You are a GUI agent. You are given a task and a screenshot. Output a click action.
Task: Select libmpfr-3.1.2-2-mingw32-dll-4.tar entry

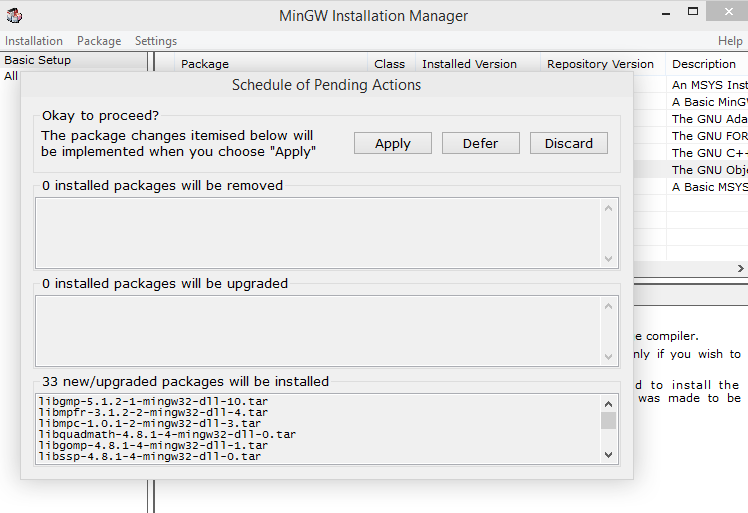coord(153,412)
